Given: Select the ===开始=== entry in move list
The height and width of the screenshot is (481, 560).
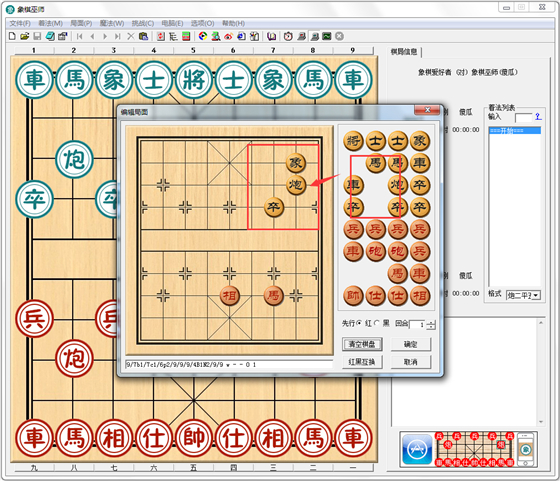Looking at the screenshot, I should pos(515,131).
